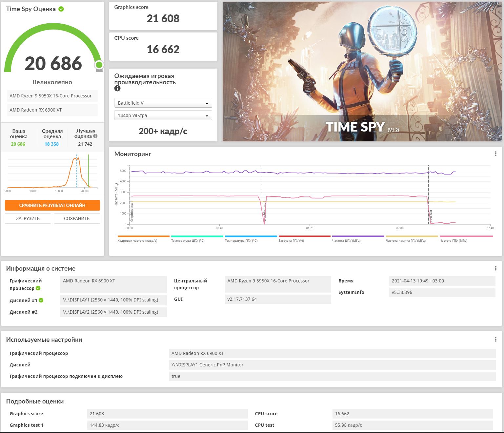Click the green checkmark next to Графический процессор

coord(38,288)
